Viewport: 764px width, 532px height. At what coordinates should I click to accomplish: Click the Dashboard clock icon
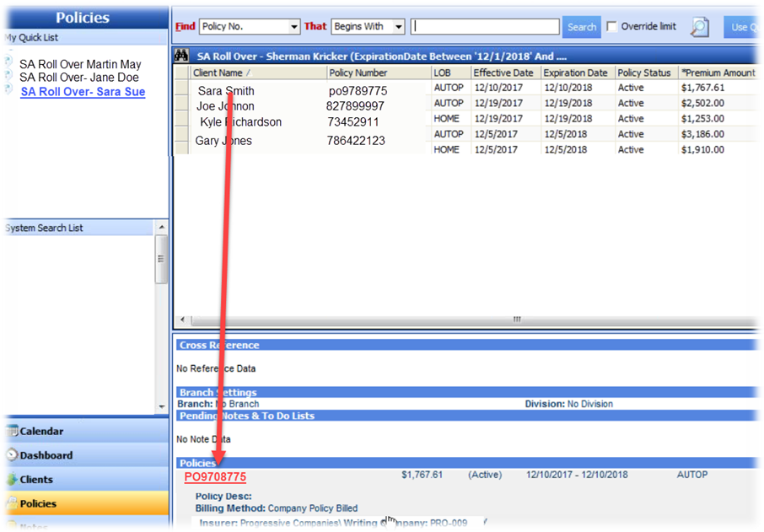click(11, 455)
